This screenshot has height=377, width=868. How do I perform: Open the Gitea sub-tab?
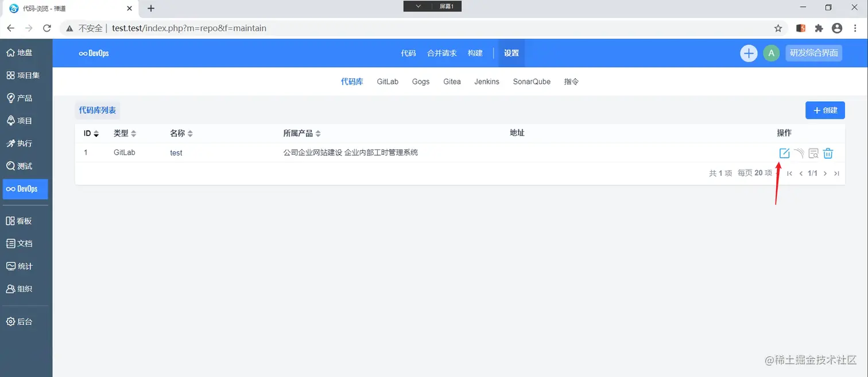click(452, 82)
